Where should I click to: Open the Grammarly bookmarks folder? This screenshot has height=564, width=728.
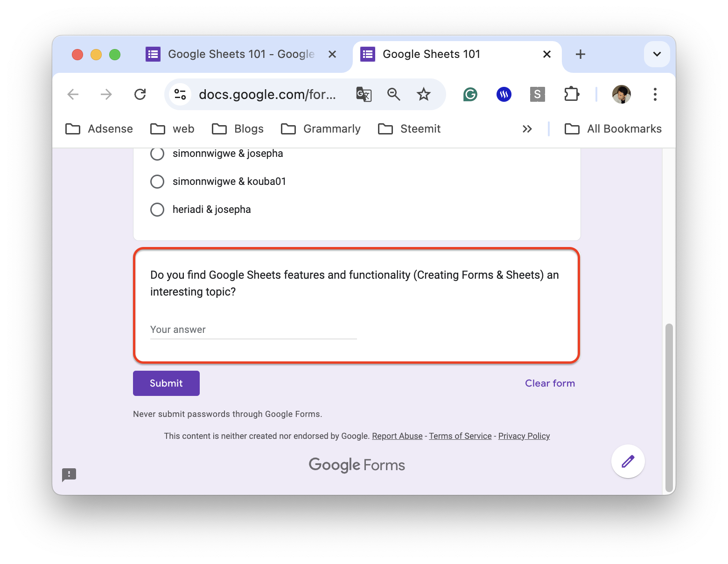(321, 129)
